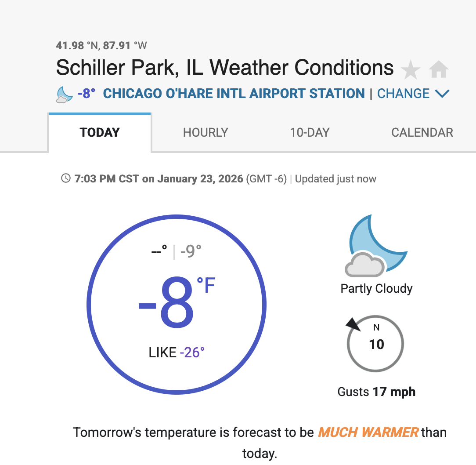Select the TODAY tab
Image resolution: width=476 pixels, height=465 pixels.
100,133
